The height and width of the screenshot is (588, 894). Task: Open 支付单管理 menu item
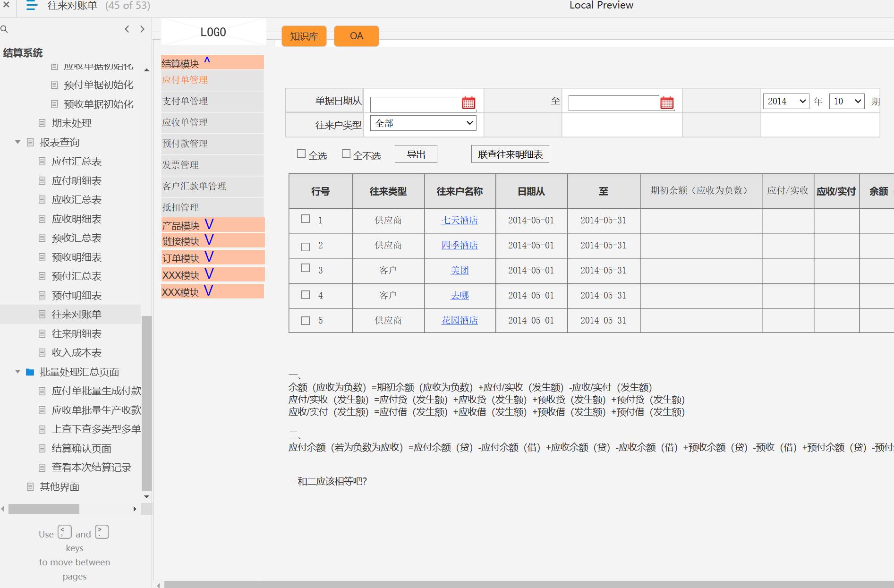(x=212, y=101)
